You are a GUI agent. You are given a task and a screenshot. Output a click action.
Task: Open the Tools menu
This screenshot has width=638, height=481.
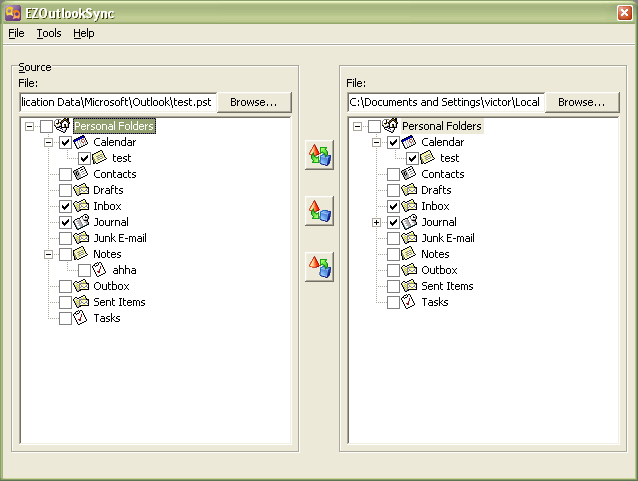tap(49, 33)
